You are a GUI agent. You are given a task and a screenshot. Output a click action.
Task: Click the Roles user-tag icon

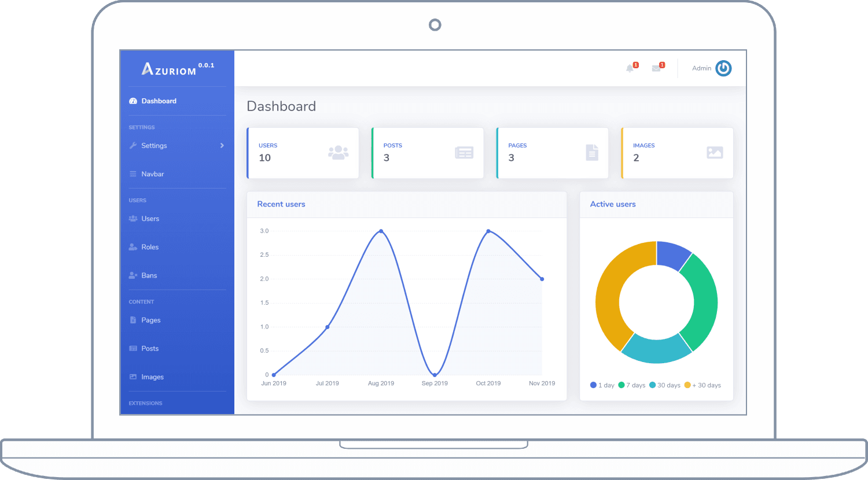pyautogui.click(x=133, y=247)
